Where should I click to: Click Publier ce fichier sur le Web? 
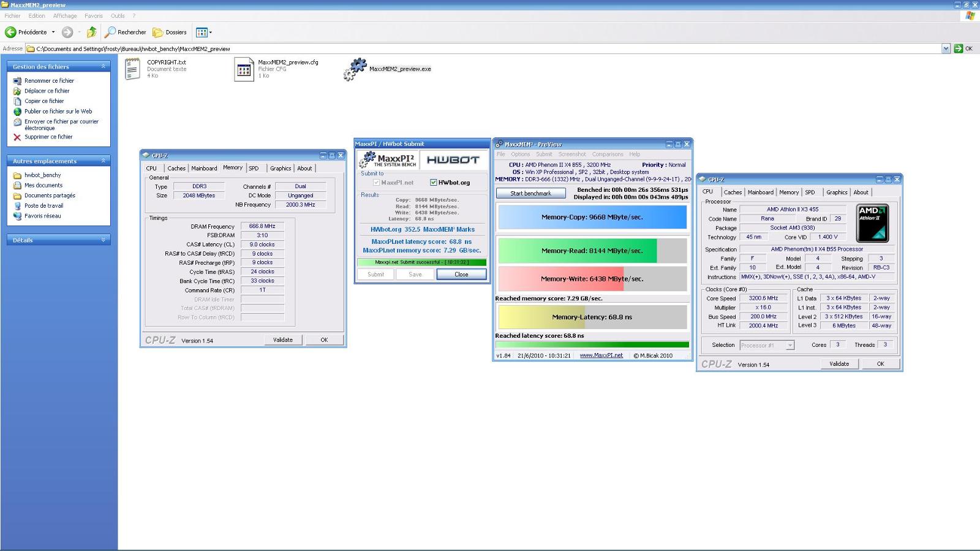(58, 112)
